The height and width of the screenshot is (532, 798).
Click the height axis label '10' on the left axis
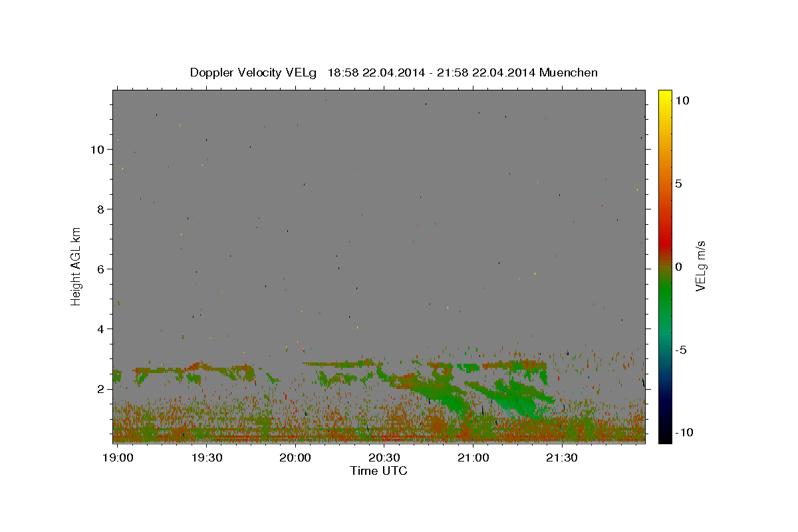click(97, 150)
